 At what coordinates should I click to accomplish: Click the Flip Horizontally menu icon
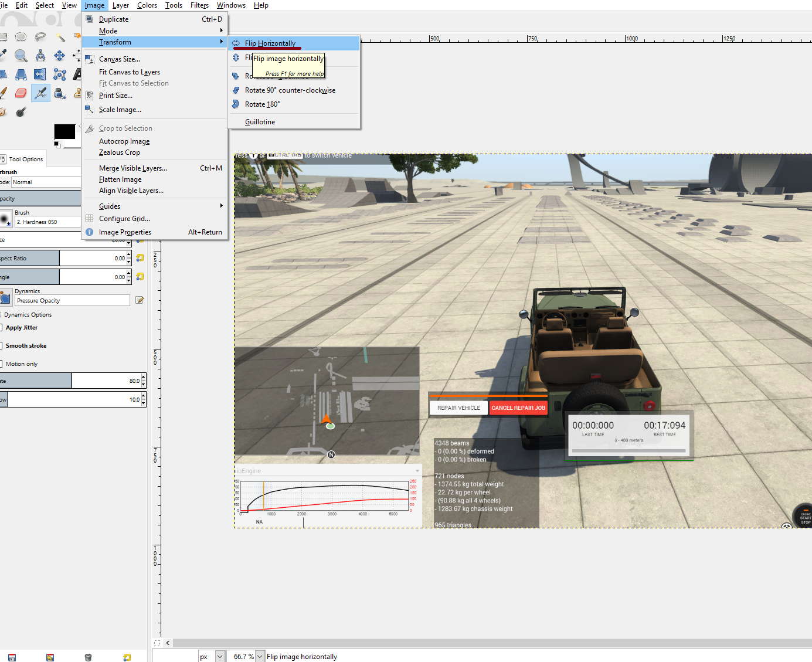tap(236, 43)
